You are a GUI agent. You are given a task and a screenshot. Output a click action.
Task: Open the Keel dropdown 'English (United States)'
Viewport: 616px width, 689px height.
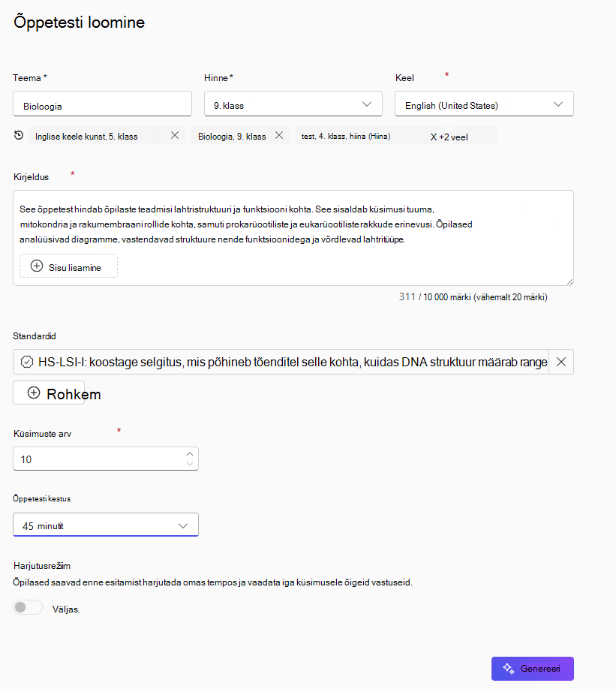[484, 104]
